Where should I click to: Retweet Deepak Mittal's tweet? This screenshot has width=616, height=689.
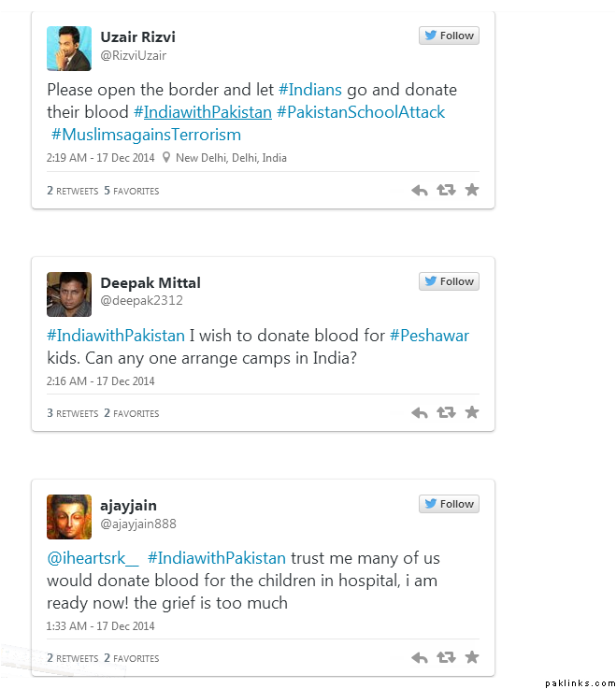[x=446, y=413]
